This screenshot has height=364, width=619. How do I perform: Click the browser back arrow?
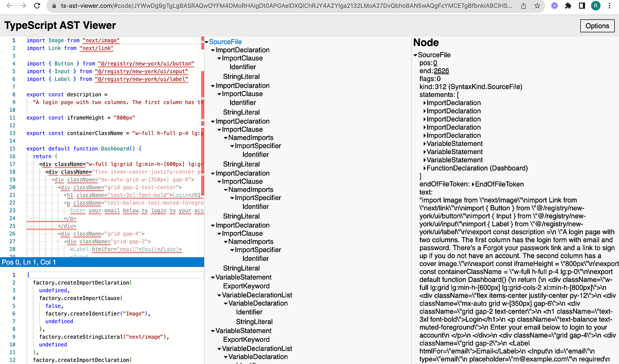(9, 6)
